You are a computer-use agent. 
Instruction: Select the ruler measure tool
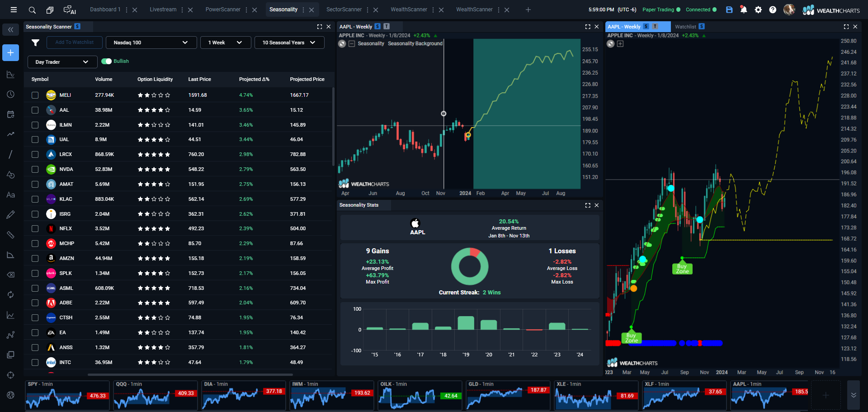[x=10, y=235]
